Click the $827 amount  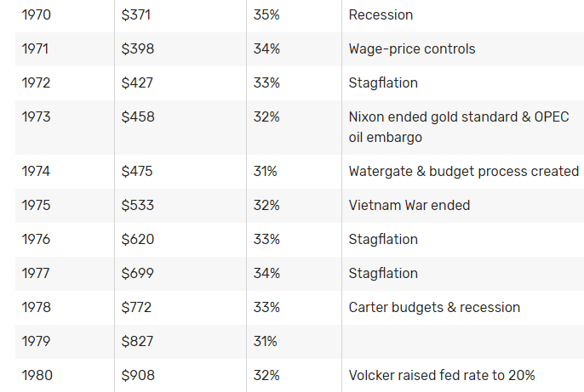point(138,342)
